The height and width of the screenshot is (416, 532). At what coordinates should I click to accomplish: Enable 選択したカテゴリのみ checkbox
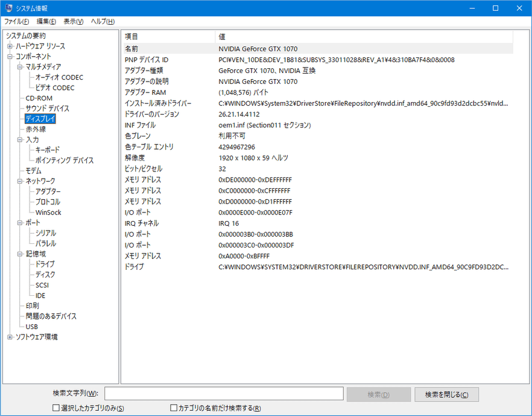click(x=56, y=408)
